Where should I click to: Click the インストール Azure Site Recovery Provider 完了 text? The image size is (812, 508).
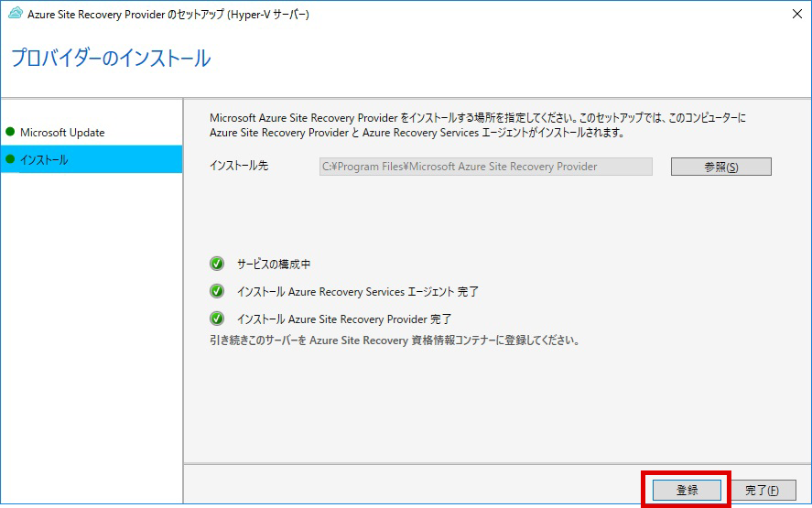pyautogui.click(x=344, y=319)
